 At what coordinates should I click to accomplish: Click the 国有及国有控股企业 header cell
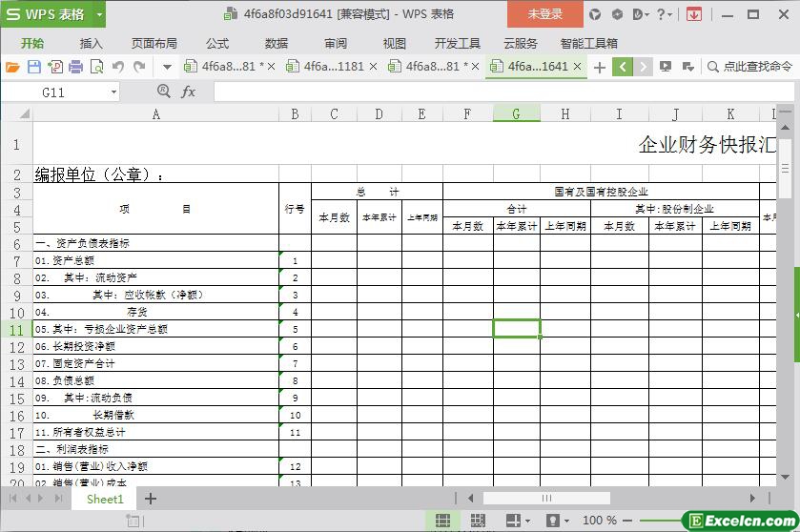(601, 192)
